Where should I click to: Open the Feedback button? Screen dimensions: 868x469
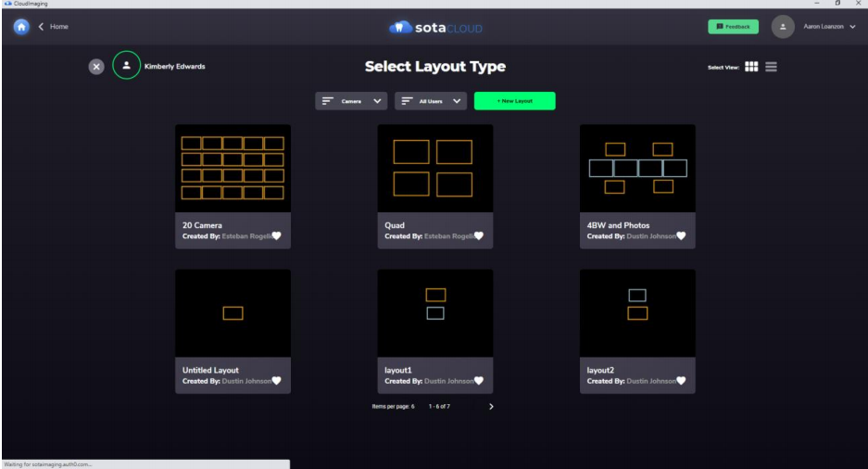click(733, 27)
